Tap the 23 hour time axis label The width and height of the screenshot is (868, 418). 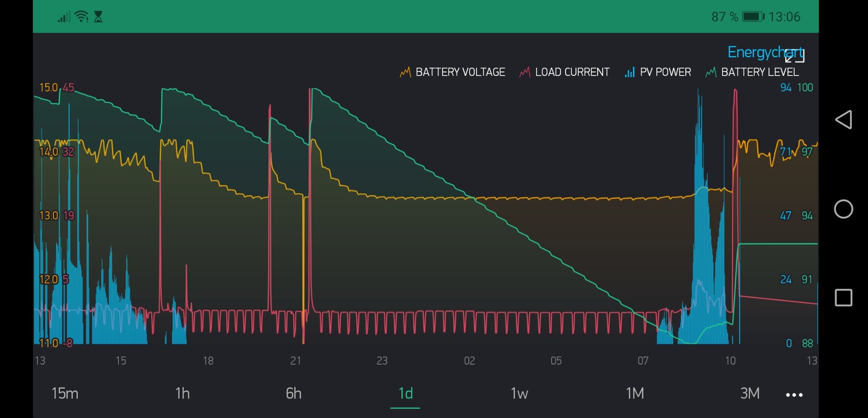382,361
